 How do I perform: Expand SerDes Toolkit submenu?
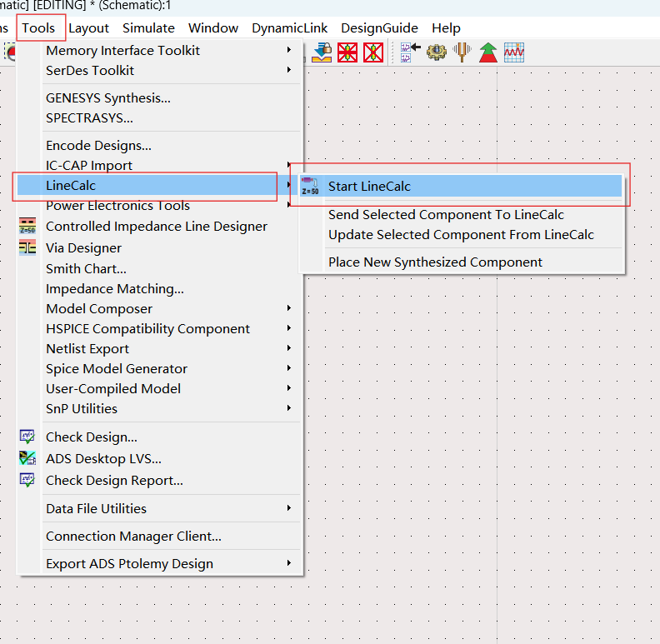point(159,71)
